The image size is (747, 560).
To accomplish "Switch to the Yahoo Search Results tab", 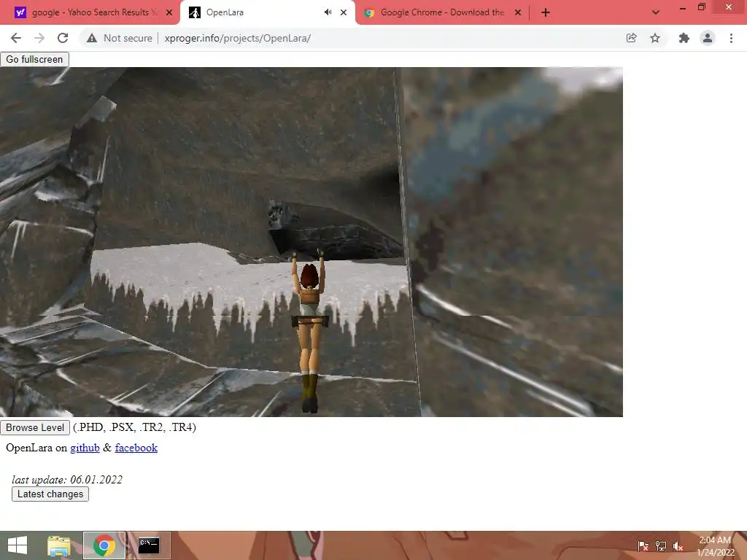I will point(90,12).
